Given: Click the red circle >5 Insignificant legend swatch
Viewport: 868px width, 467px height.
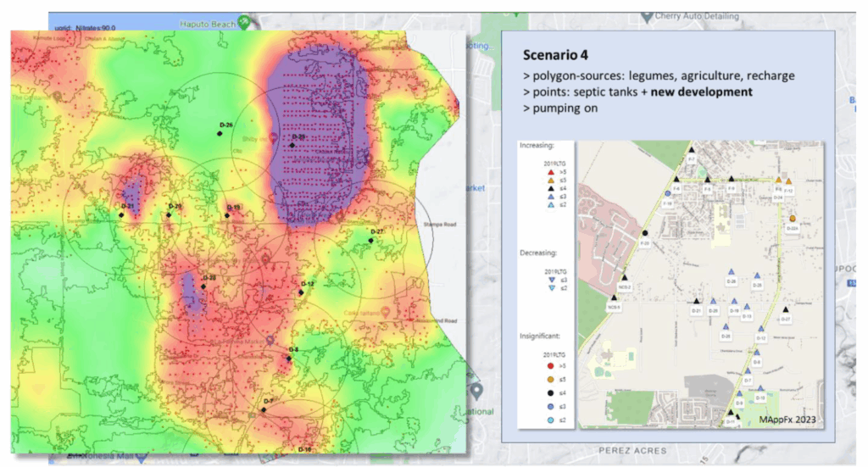Looking at the screenshot, I should [x=549, y=366].
